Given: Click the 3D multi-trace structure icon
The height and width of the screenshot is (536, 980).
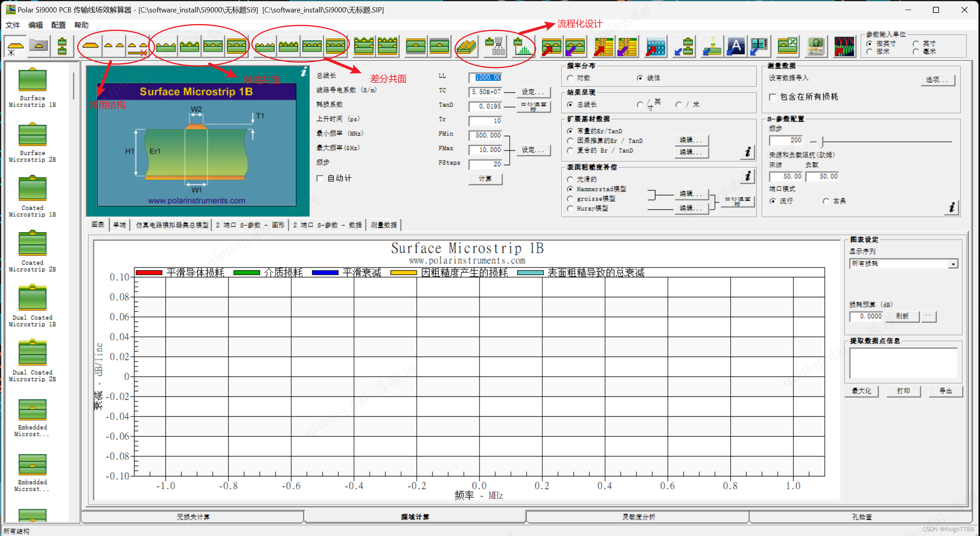Looking at the screenshot, I should click(467, 47).
